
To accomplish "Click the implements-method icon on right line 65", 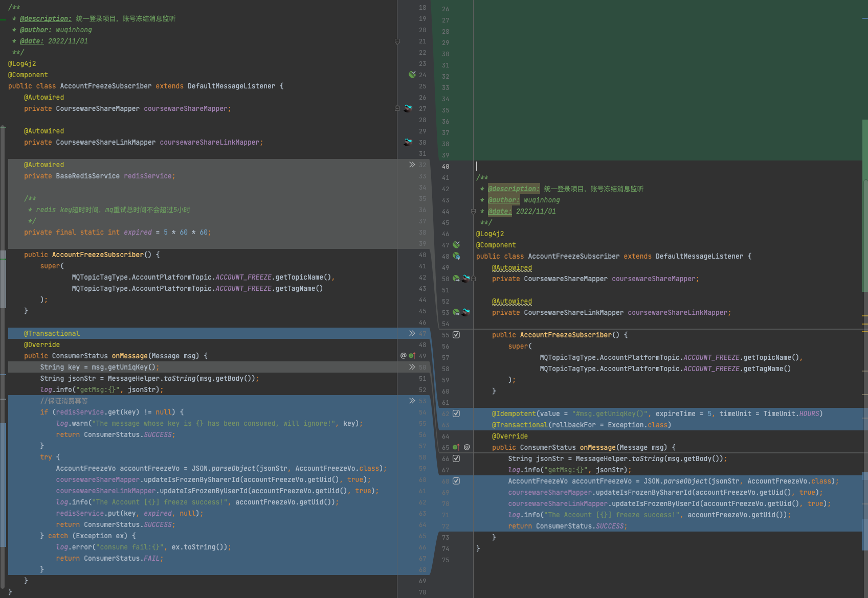I will coord(456,447).
